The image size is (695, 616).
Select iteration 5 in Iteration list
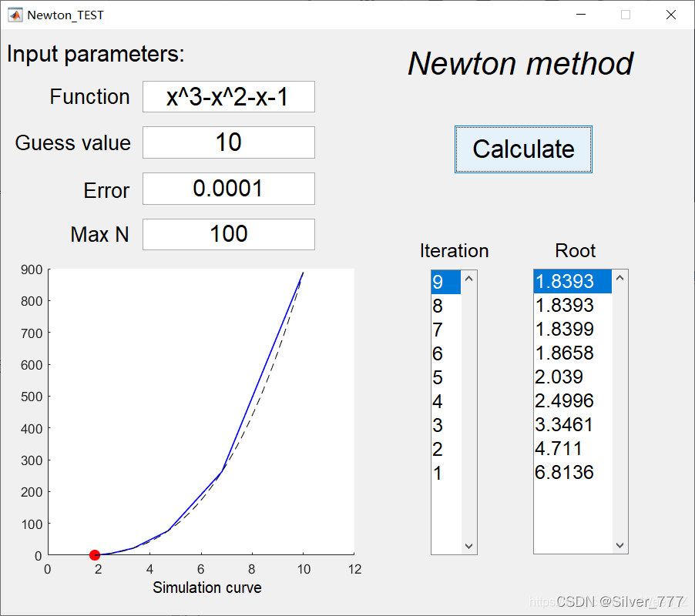click(x=446, y=378)
